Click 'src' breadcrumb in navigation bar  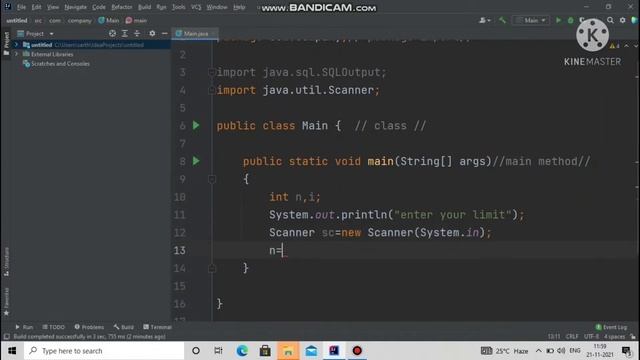[38, 20]
